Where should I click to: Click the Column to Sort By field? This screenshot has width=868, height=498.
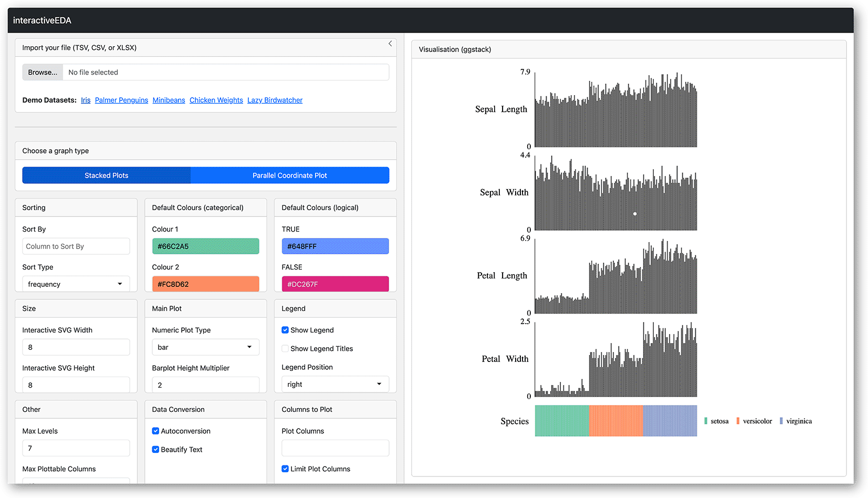(x=76, y=246)
